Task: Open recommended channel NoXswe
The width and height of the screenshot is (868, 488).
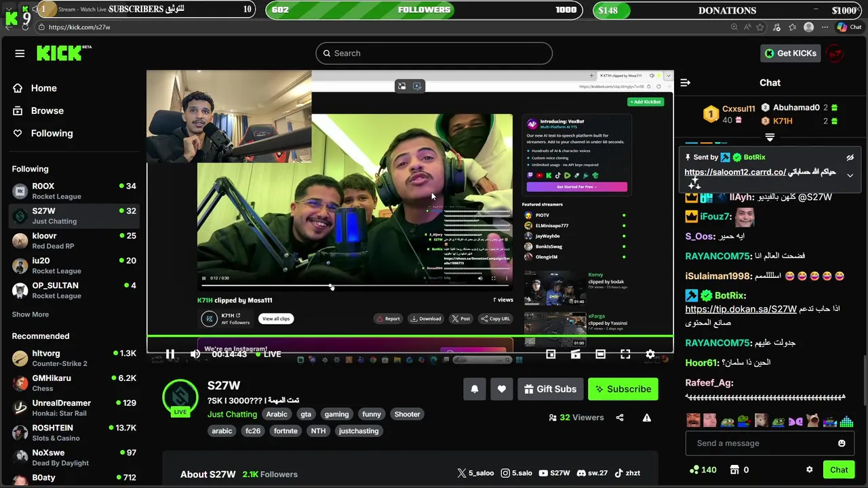Action: tap(73, 457)
